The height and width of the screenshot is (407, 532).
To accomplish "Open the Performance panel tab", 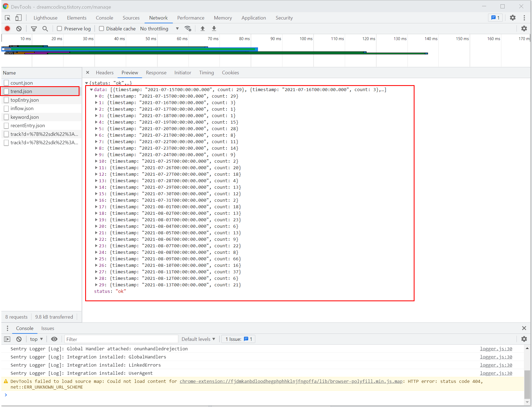I will pos(191,18).
